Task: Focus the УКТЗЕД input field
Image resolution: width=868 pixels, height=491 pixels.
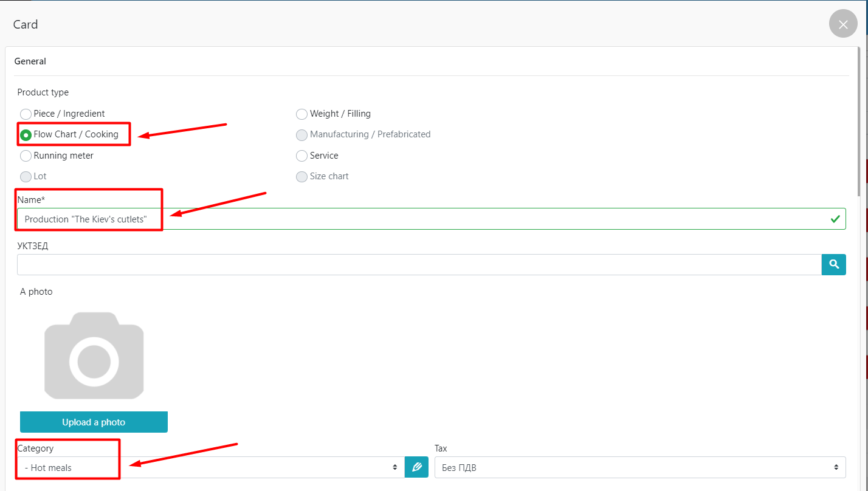Action: (419, 264)
